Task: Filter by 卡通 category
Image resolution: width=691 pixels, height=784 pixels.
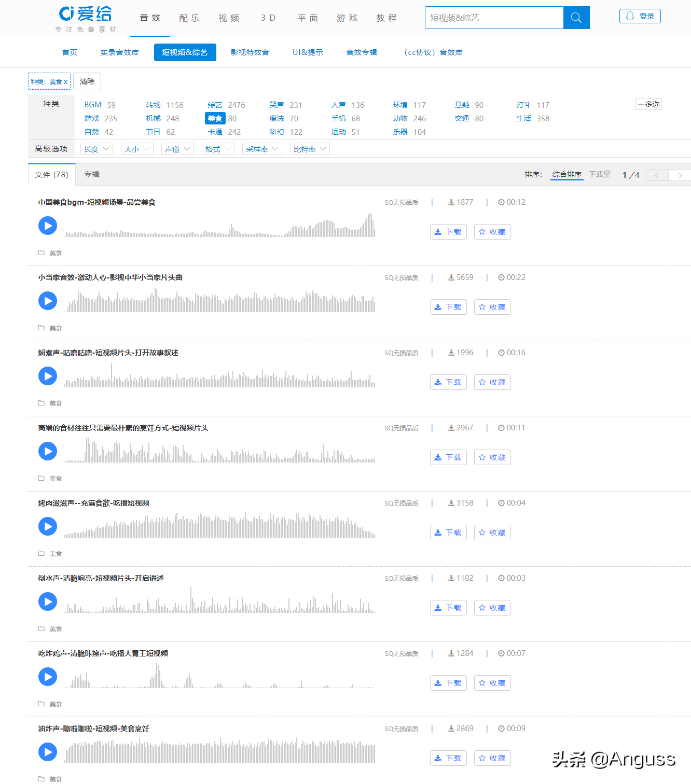Action: click(215, 132)
